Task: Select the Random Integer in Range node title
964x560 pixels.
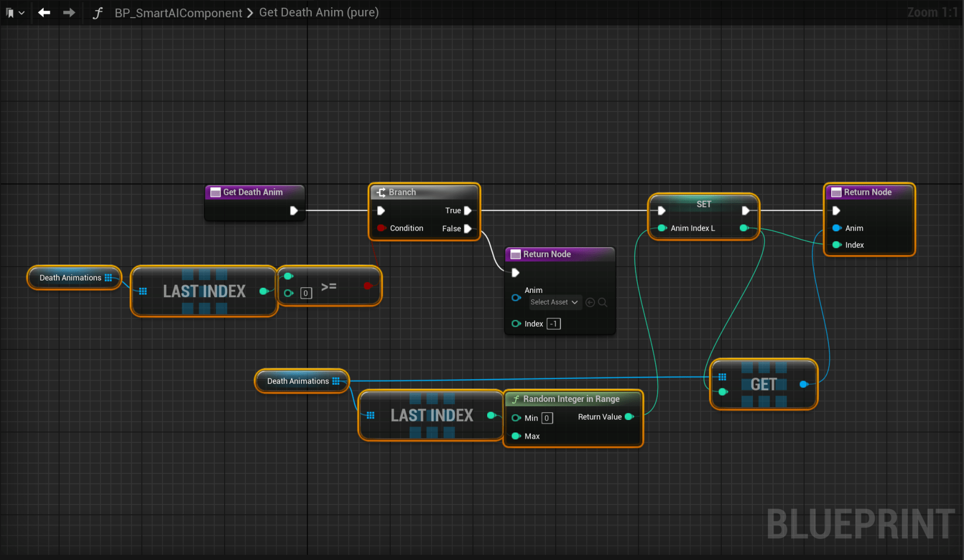Action: click(571, 399)
